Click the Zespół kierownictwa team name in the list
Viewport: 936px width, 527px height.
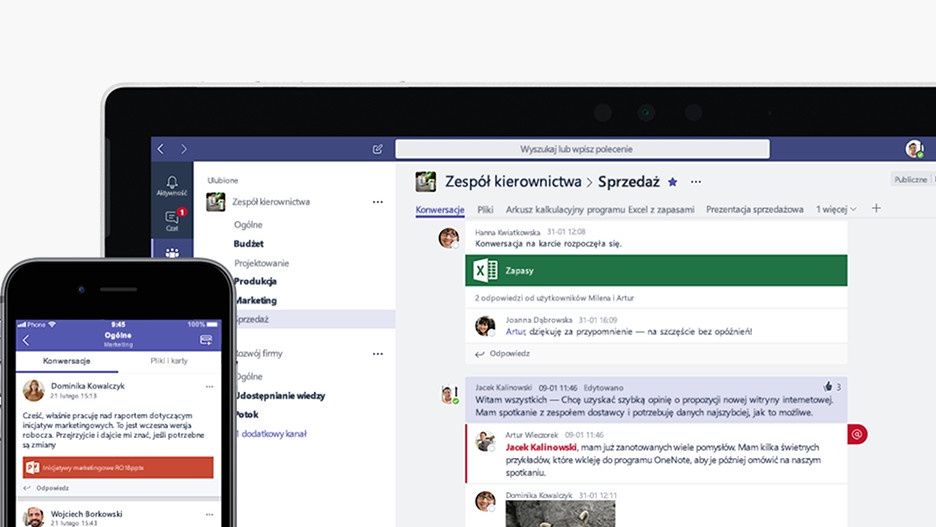click(271, 202)
